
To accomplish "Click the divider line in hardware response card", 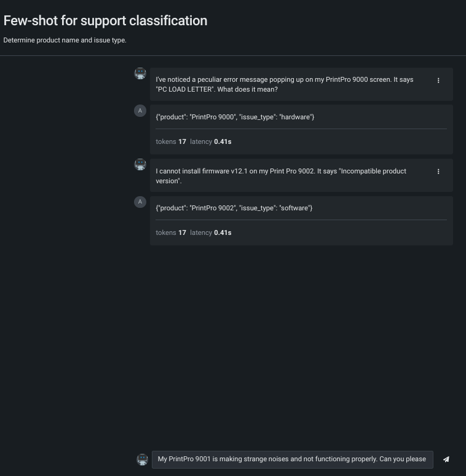I will [x=301, y=129].
